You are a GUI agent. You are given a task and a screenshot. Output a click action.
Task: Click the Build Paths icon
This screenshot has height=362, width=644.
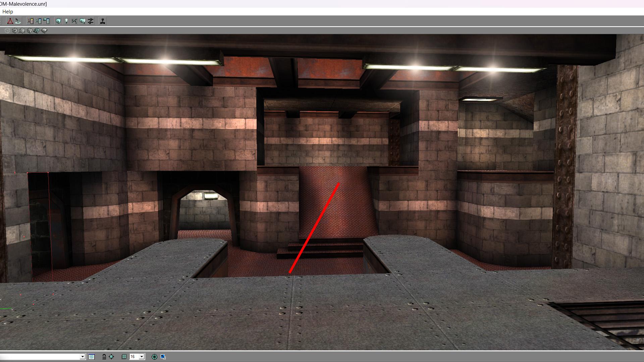74,21
